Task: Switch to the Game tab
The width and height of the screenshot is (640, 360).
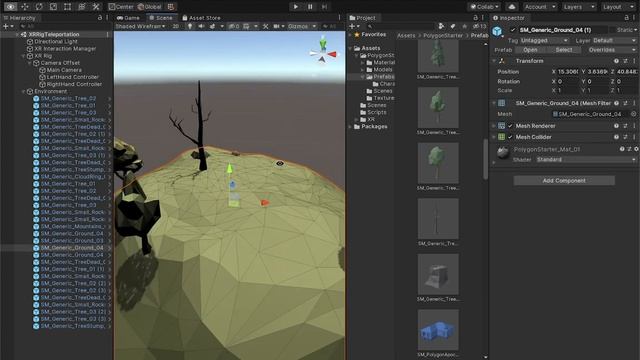Action: (128, 18)
